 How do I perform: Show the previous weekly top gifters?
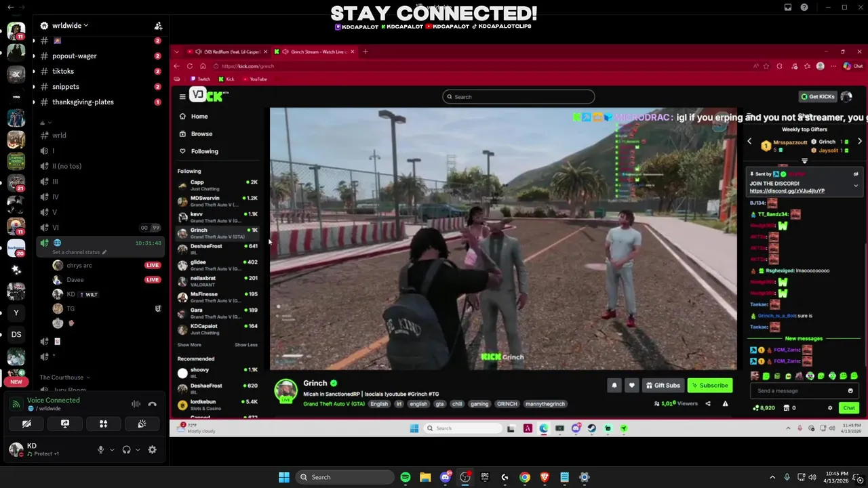749,141
